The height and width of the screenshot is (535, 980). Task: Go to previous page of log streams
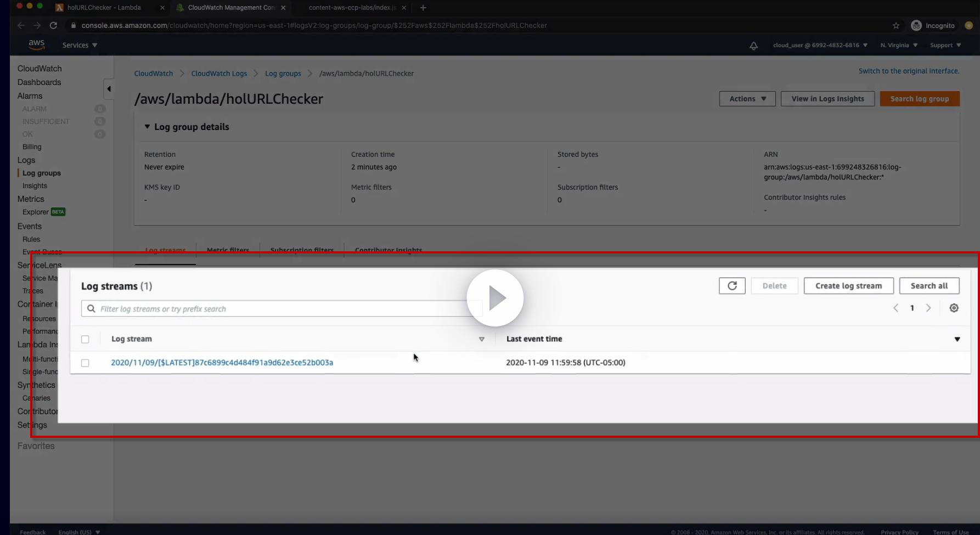[895, 308]
